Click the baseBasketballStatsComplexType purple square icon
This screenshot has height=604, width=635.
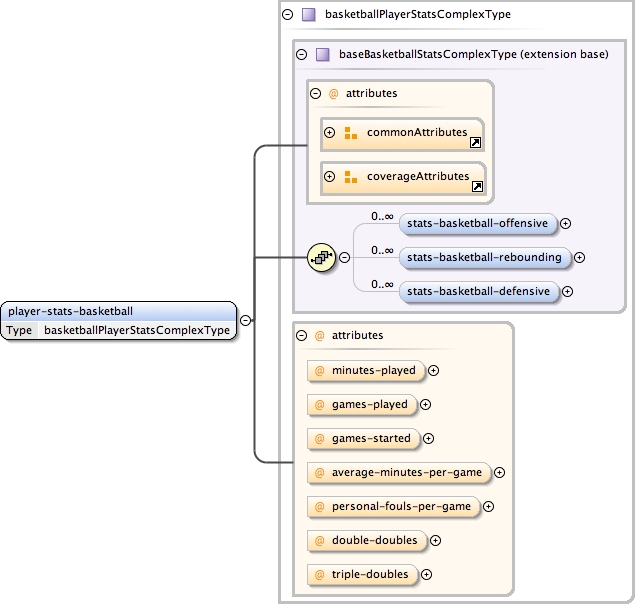point(322,54)
